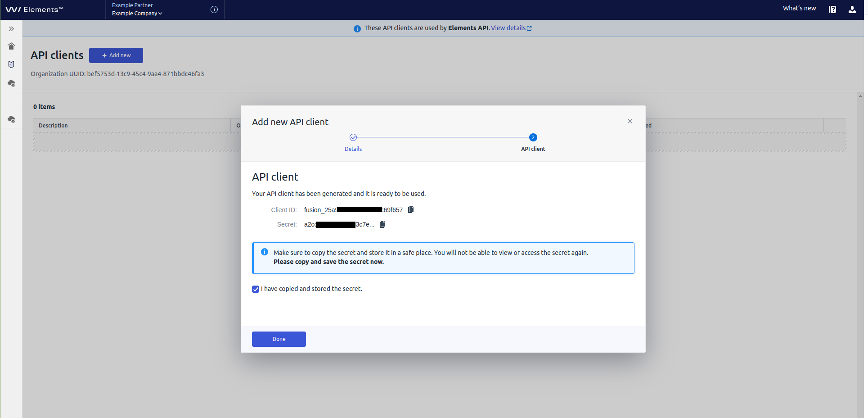Click the shield security sidebar icon
This screenshot has height=418, width=868.
(x=11, y=64)
